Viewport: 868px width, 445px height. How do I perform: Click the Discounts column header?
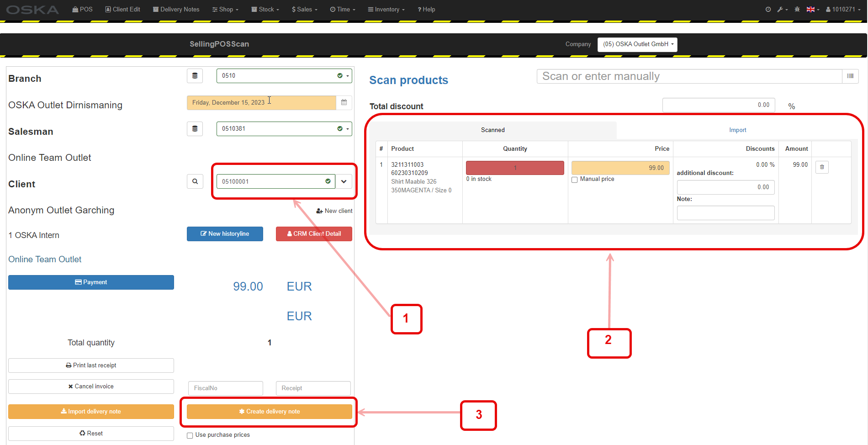[760, 149]
